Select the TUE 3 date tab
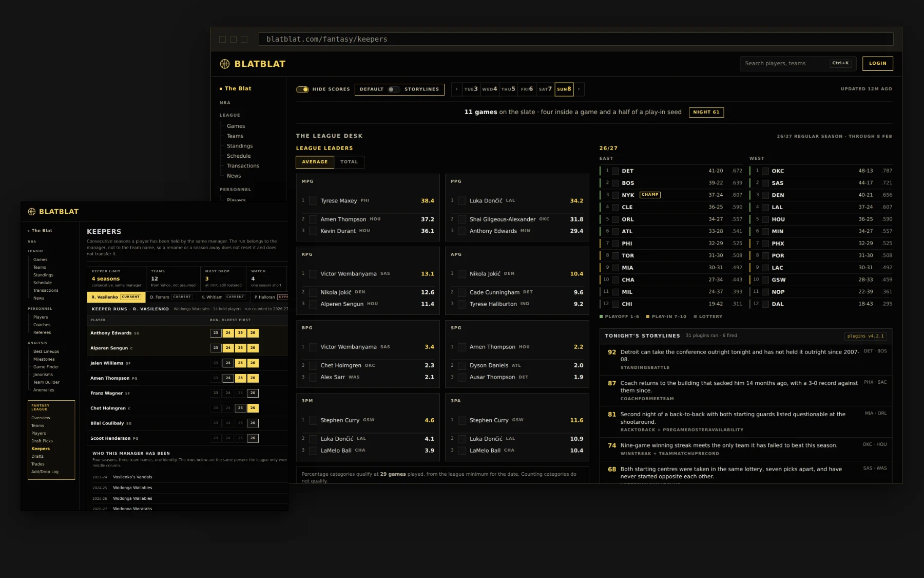 tap(471, 89)
